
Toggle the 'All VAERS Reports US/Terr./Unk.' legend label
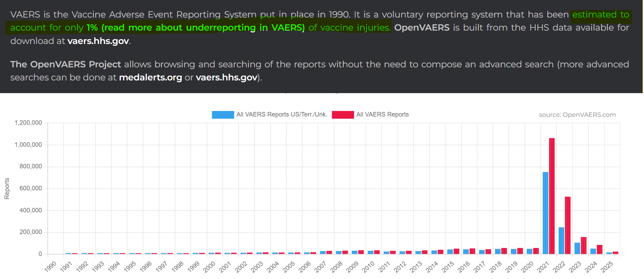pyautogui.click(x=282, y=114)
